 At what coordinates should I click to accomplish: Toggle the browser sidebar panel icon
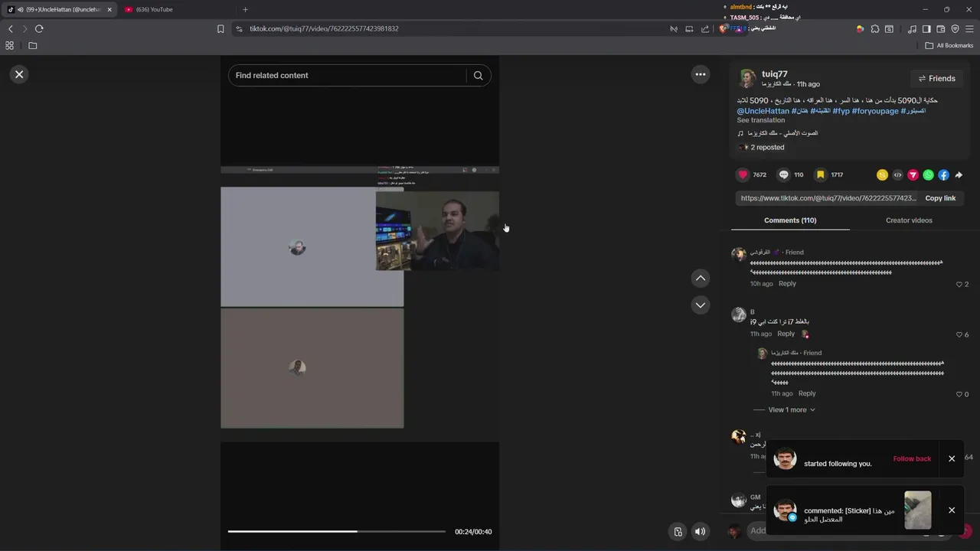pos(926,28)
